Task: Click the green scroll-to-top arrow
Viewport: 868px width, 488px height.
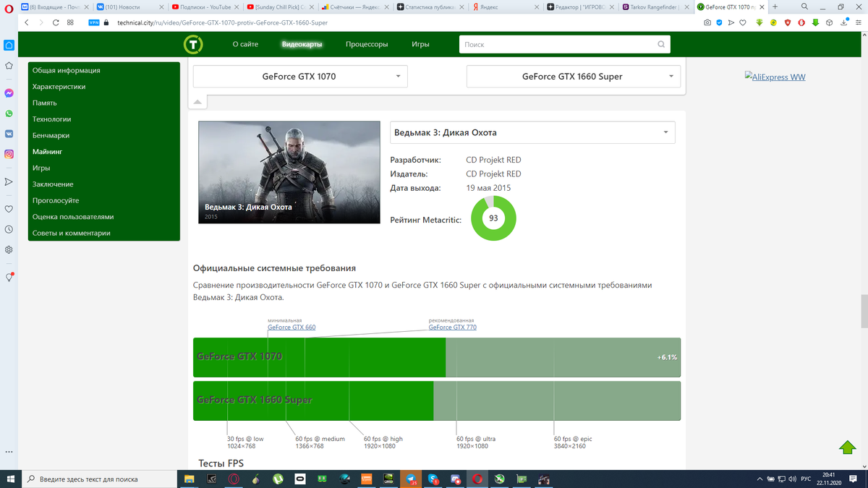Action: 848,447
